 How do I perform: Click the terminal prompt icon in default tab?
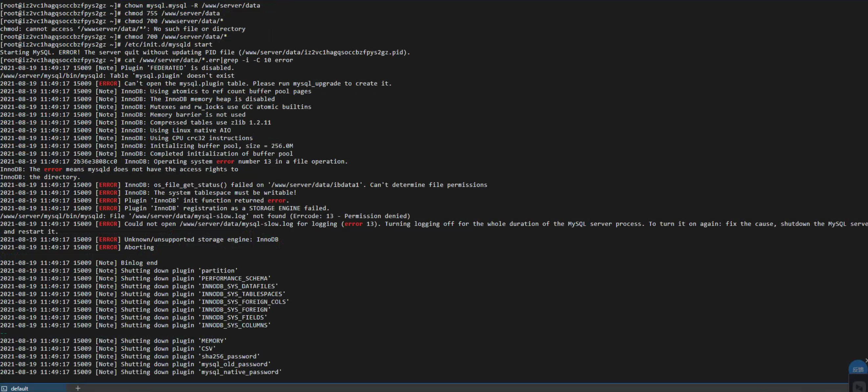(4, 388)
